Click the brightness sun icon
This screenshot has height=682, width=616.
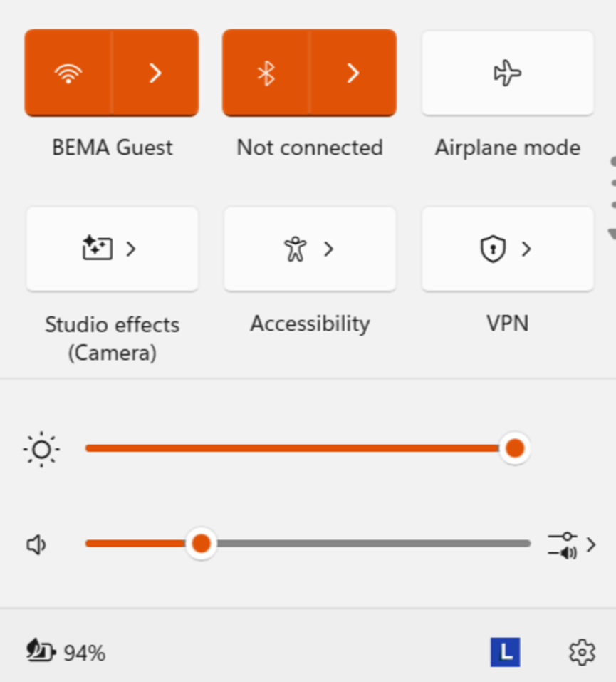41,449
